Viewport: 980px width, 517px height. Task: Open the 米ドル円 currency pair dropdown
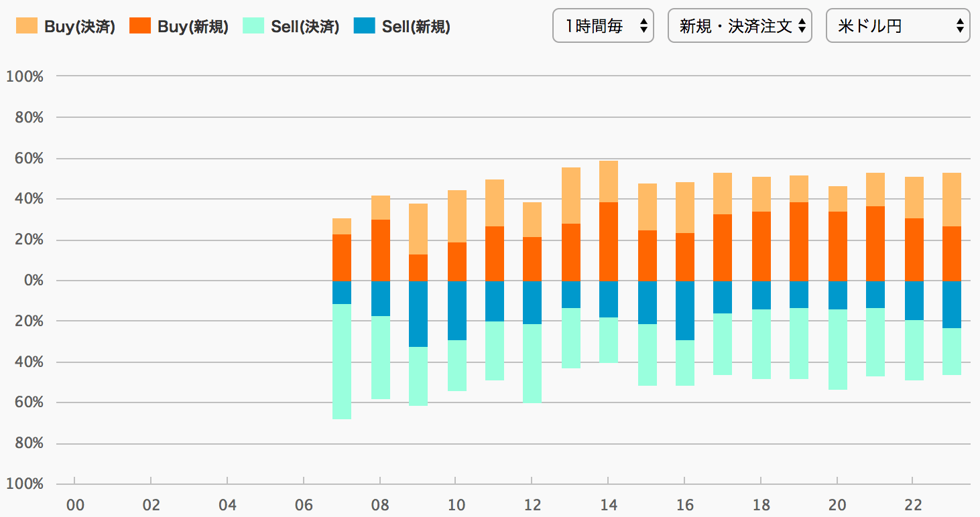click(898, 26)
